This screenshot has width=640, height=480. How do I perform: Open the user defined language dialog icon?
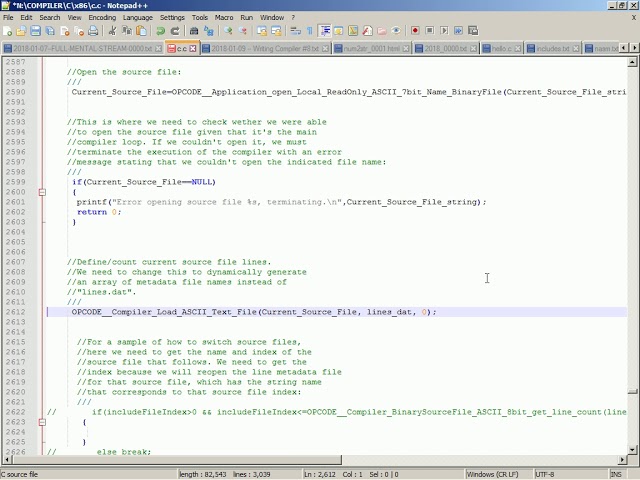pos(339,31)
